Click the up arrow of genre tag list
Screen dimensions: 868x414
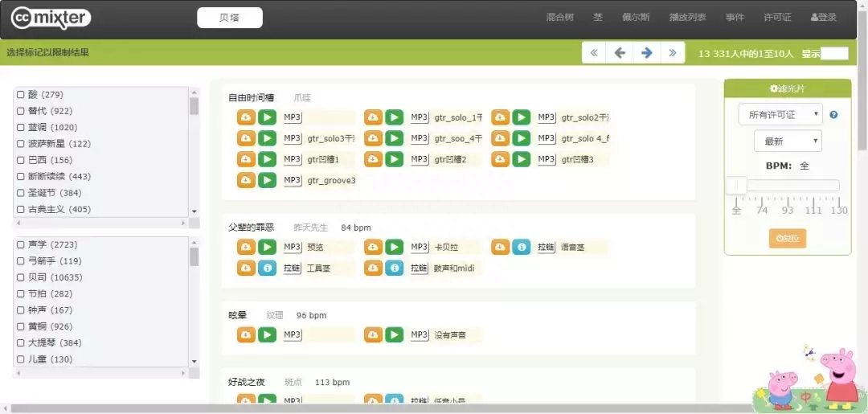pyautogui.click(x=194, y=92)
